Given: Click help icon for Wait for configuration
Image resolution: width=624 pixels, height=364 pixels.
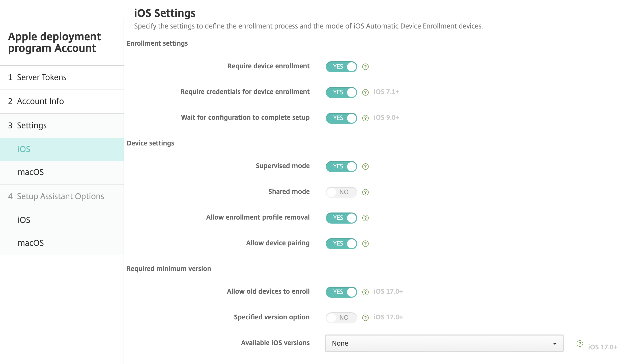Looking at the screenshot, I should (365, 118).
